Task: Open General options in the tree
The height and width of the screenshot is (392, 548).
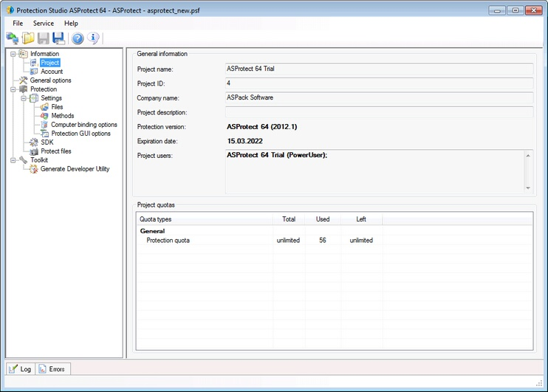Action: 50,80
